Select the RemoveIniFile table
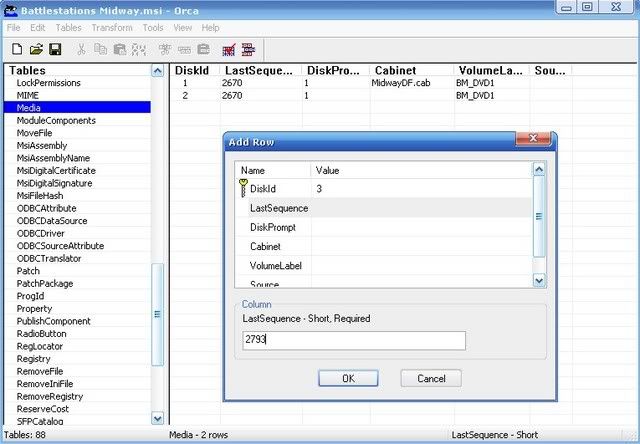640x444 pixels. [x=45, y=384]
